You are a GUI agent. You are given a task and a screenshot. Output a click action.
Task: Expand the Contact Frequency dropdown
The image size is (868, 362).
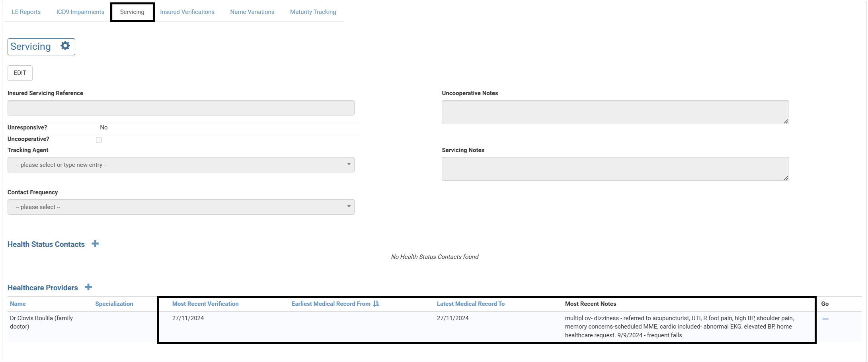point(181,207)
